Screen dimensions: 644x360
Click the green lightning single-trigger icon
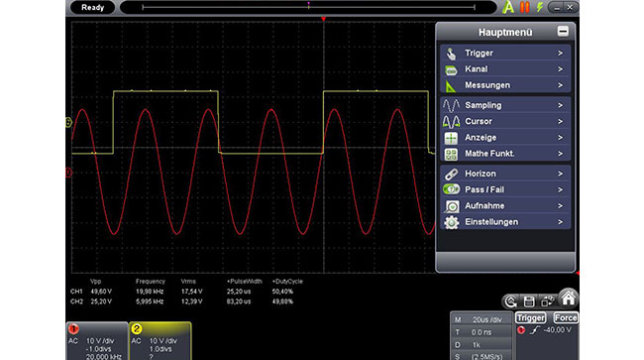tap(539, 7)
